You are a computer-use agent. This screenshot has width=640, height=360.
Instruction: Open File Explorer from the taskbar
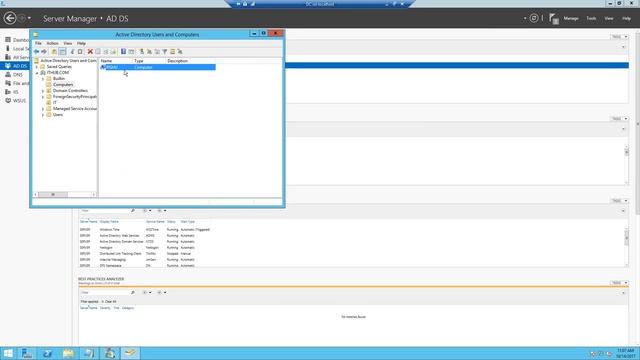[x=68, y=353]
